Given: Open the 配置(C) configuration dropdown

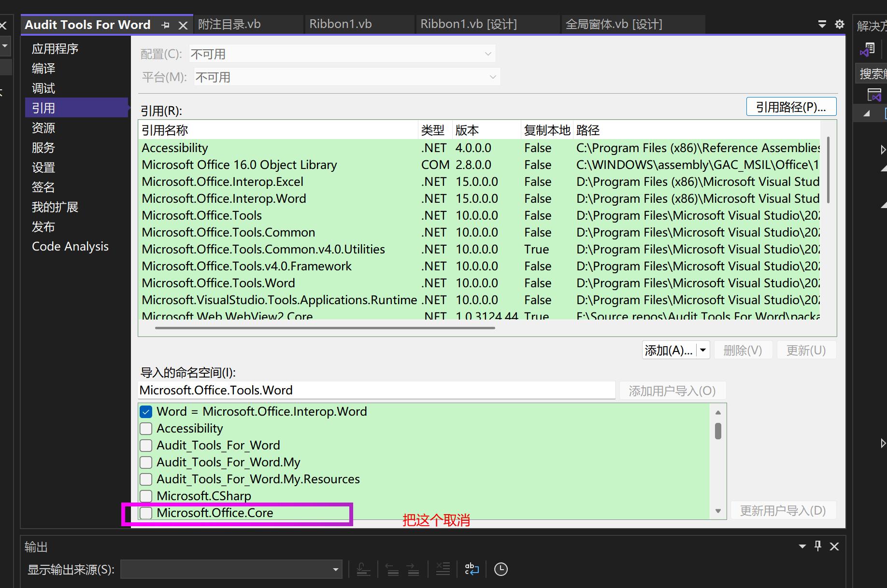Looking at the screenshot, I should [x=342, y=54].
